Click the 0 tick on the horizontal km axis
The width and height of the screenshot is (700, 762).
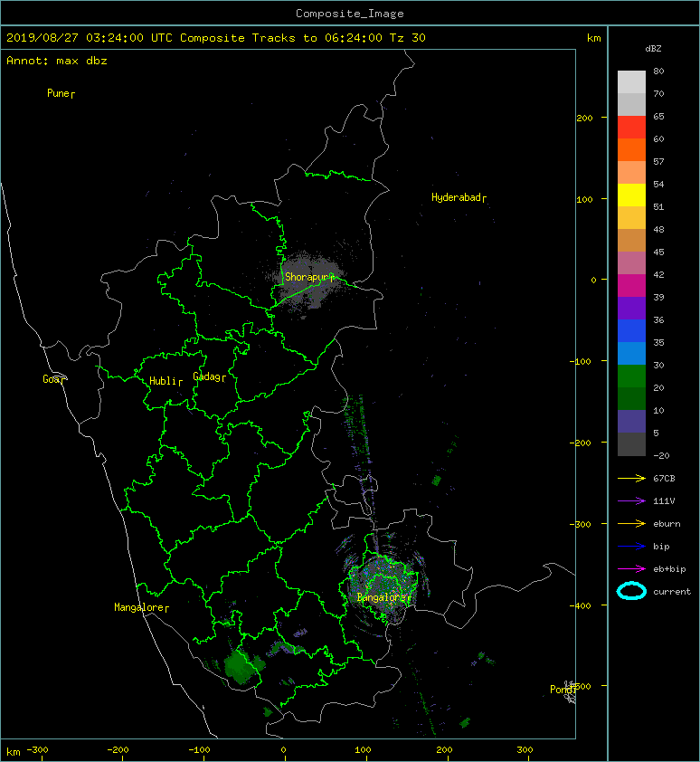(x=283, y=750)
